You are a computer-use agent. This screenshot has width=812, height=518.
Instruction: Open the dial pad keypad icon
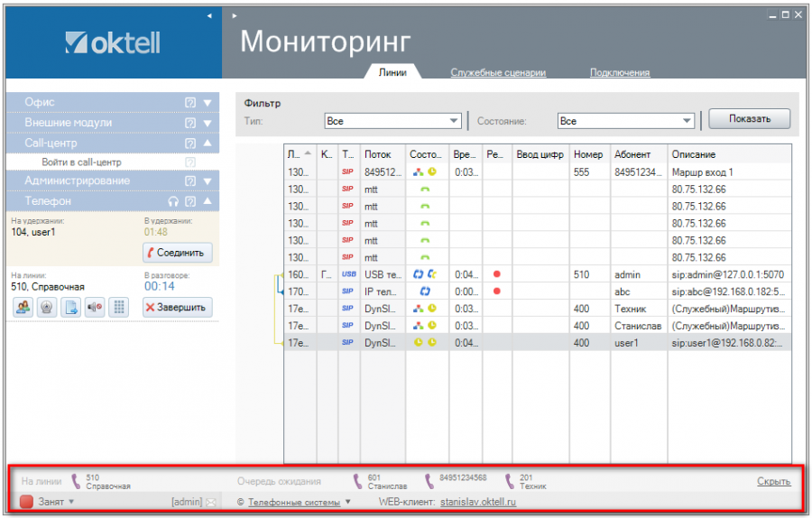(117, 307)
